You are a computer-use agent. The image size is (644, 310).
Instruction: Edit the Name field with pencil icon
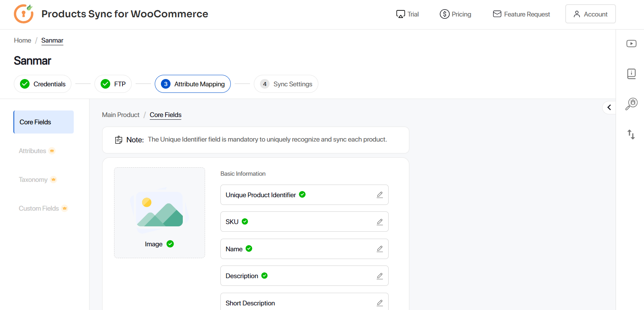point(379,249)
